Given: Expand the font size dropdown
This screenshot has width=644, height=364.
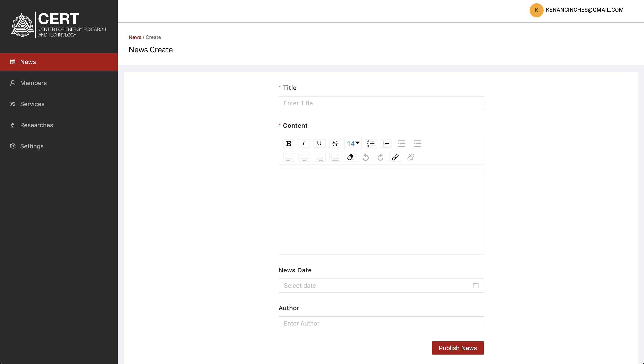Looking at the screenshot, I should click(x=353, y=144).
